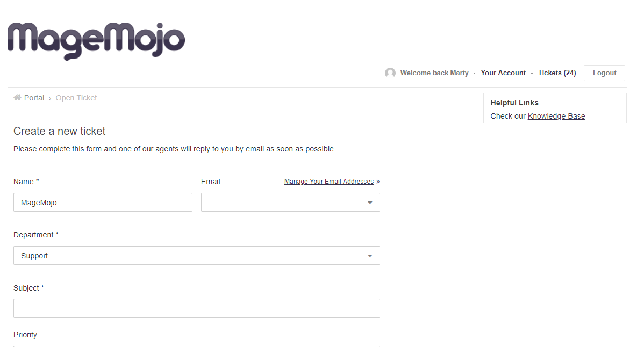Open the Knowledge Base link

556,116
